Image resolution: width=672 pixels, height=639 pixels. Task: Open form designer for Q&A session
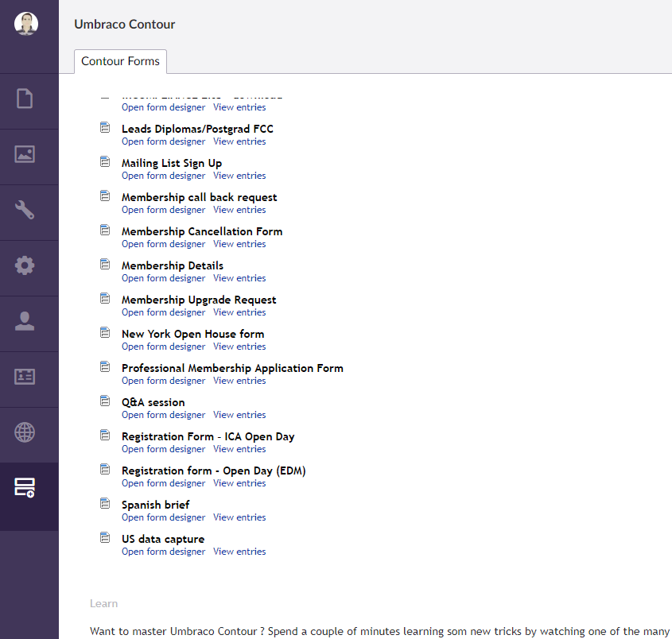(x=163, y=415)
